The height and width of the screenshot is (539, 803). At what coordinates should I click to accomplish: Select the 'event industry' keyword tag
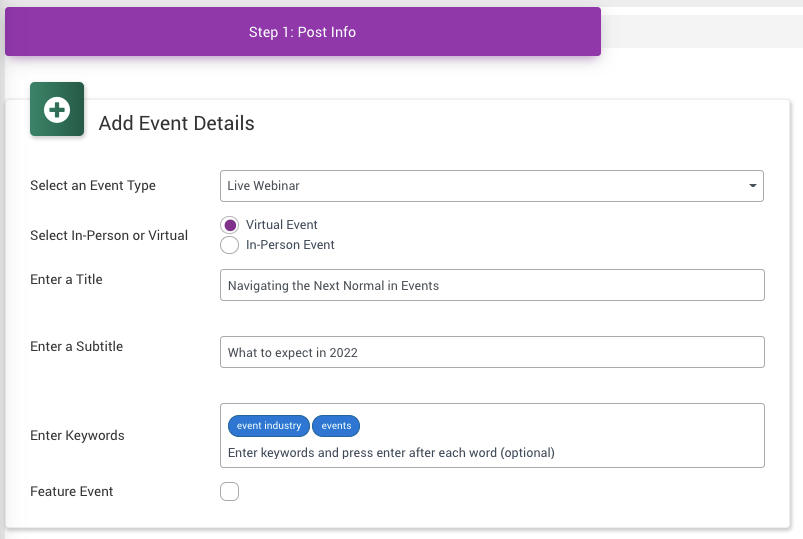pyautogui.click(x=269, y=426)
